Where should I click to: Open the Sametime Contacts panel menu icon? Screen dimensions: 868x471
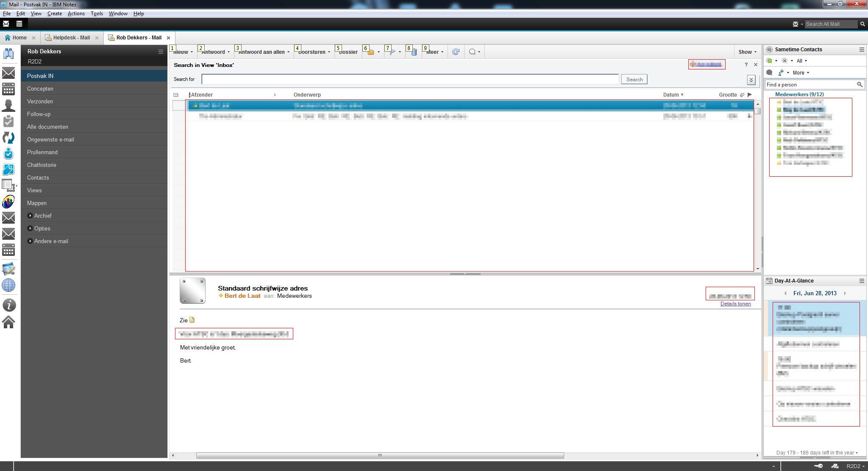pos(862,50)
